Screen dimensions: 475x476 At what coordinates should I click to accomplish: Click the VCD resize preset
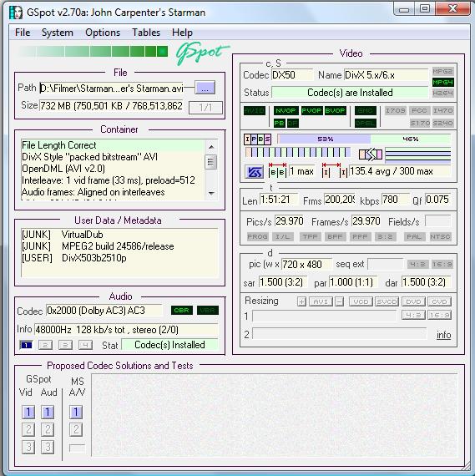(361, 301)
